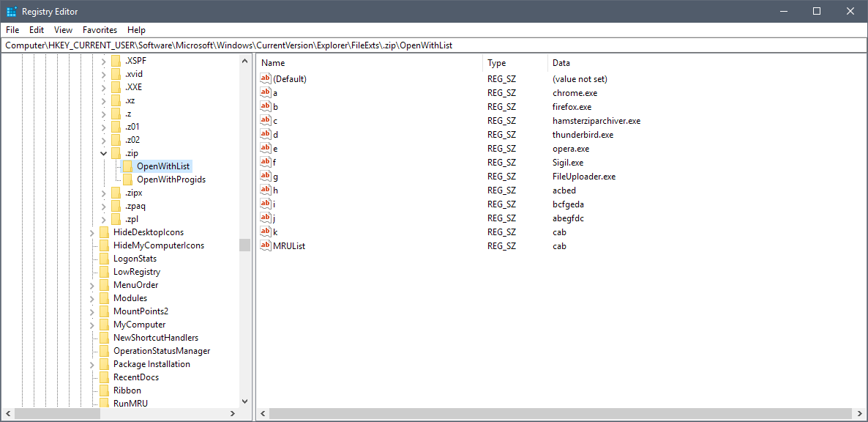Image resolution: width=868 pixels, height=422 pixels.
Task: Click the folder icon of MountPoints2 key
Action: [104, 311]
